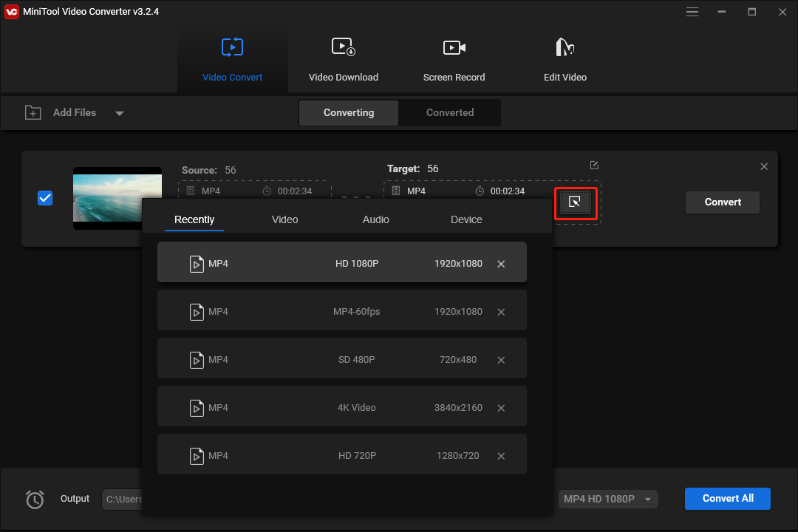Click the MP4-60fps row file icon
The width and height of the screenshot is (798, 532).
pyautogui.click(x=197, y=312)
